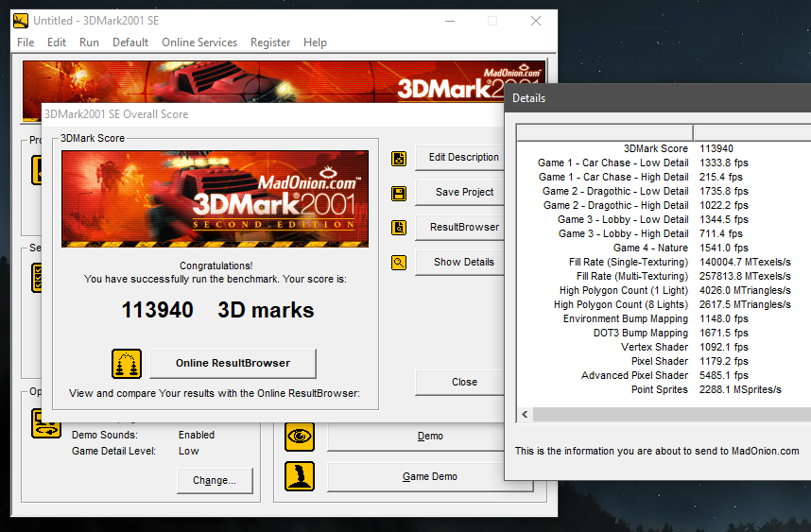Select 'DOT3 Bump Mapping' row
This screenshot has width=811, height=532.
(664, 333)
